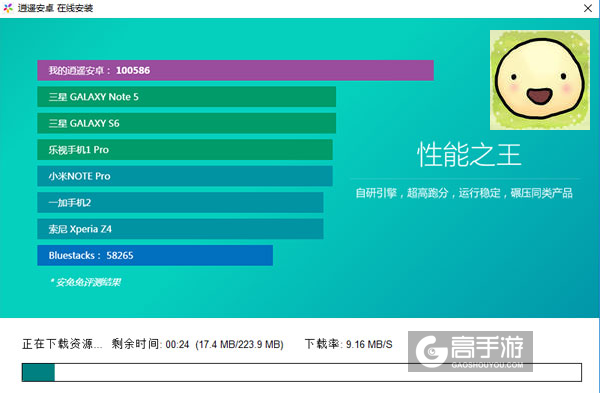Click the download progress bar
600x393 pixels.
(302, 372)
